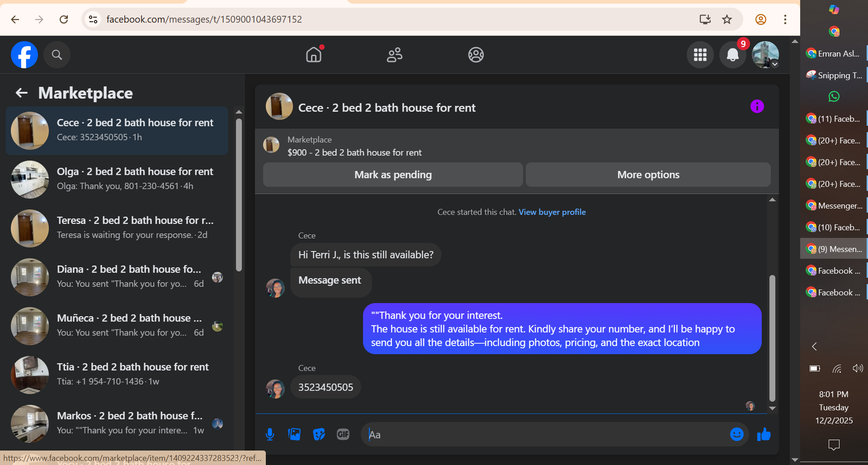Choose a sticker icon
868x465 pixels.
(319, 434)
